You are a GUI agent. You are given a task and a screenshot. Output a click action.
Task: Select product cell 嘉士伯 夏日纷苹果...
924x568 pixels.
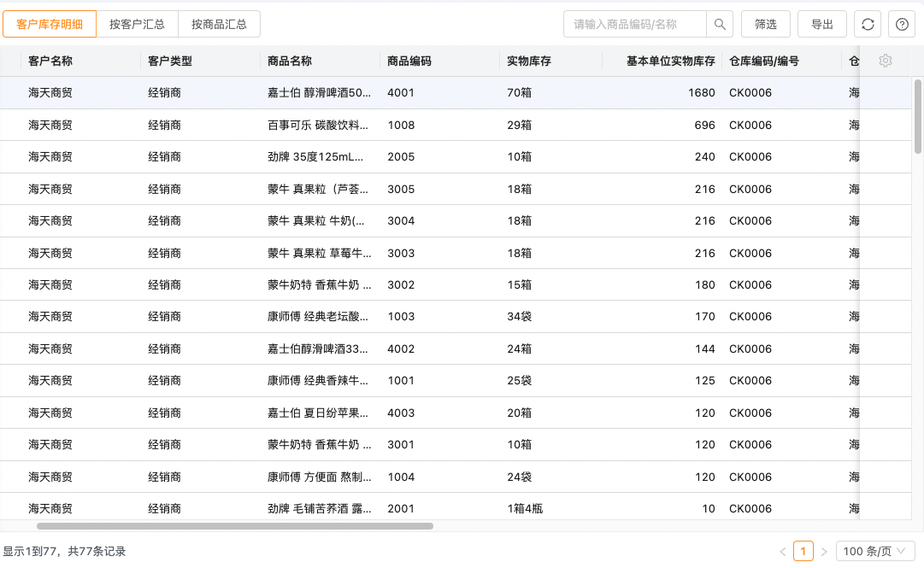point(318,413)
